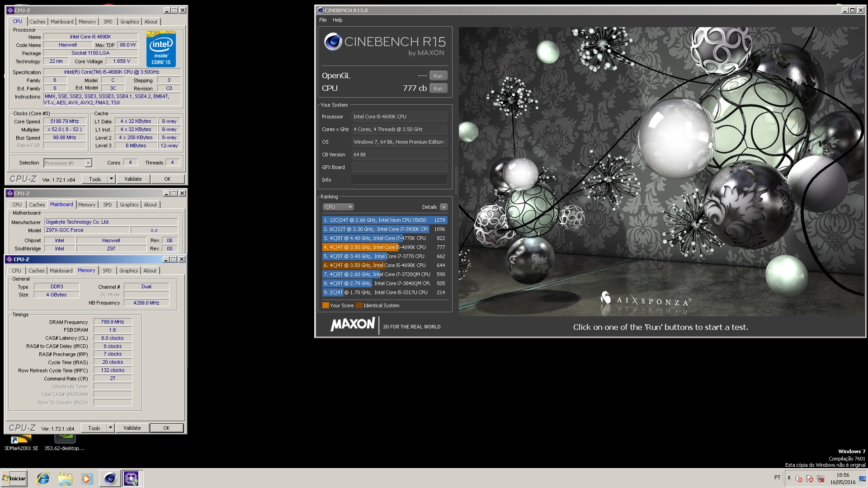Expand Tools dropdown arrow in the top CPU-Z window
868x488 pixels.
111,179
